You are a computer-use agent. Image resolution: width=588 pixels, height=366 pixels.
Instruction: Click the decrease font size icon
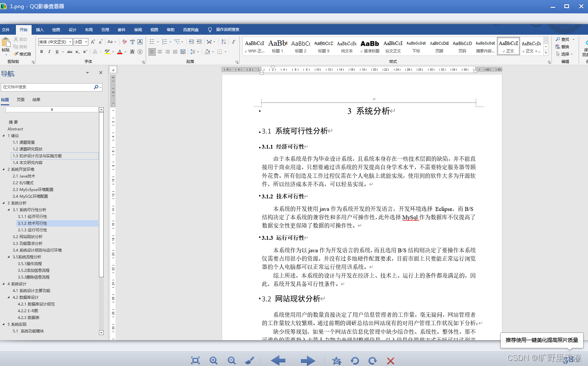(101, 42)
